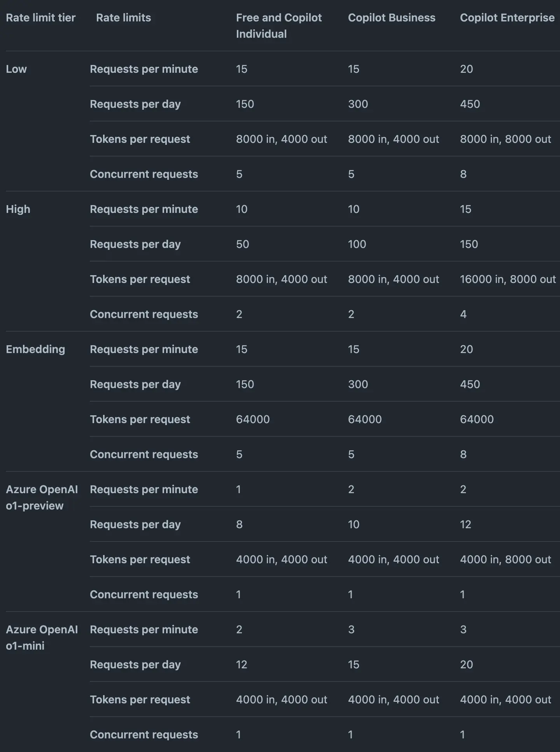
Task: Click the "Azure OpenAI o1-mini" tier label
Action: click(42, 638)
